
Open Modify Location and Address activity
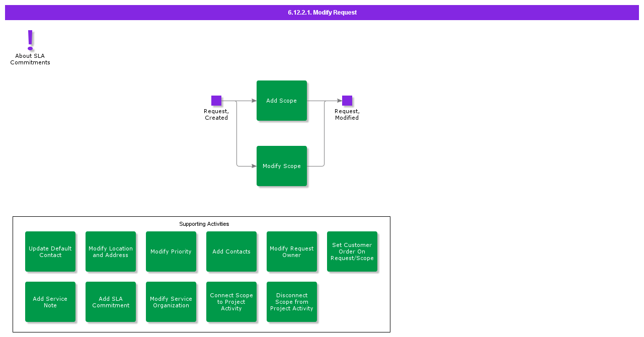tap(111, 251)
